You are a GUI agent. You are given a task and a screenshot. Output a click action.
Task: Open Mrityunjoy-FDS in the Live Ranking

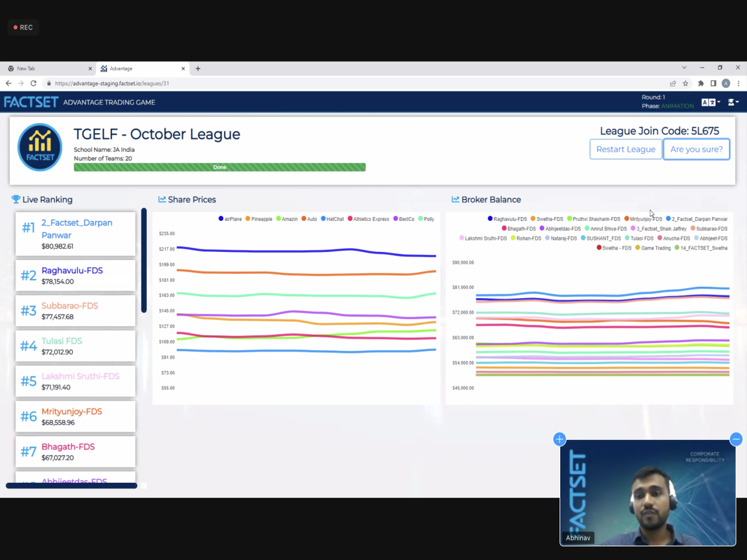click(75, 416)
